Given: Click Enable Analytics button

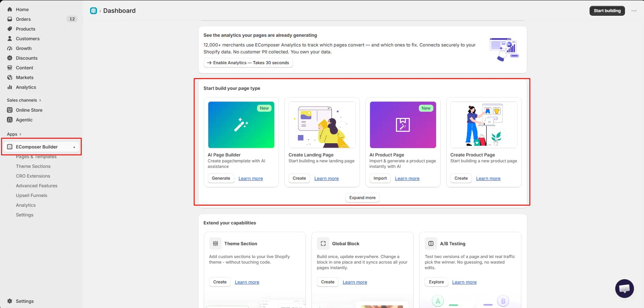Looking at the screenshot, I should 248,63.
